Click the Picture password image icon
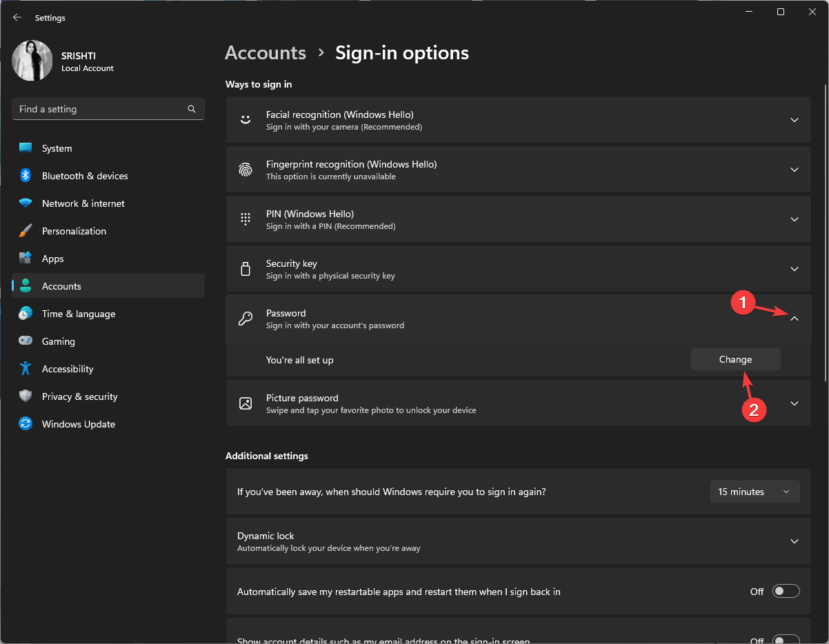 coord(246,403)
